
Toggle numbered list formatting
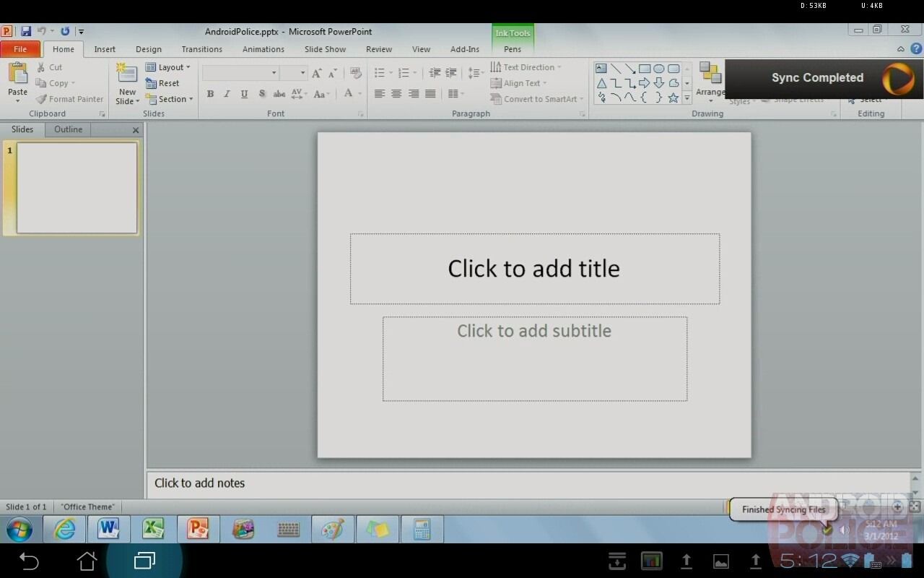click(404, 72)
